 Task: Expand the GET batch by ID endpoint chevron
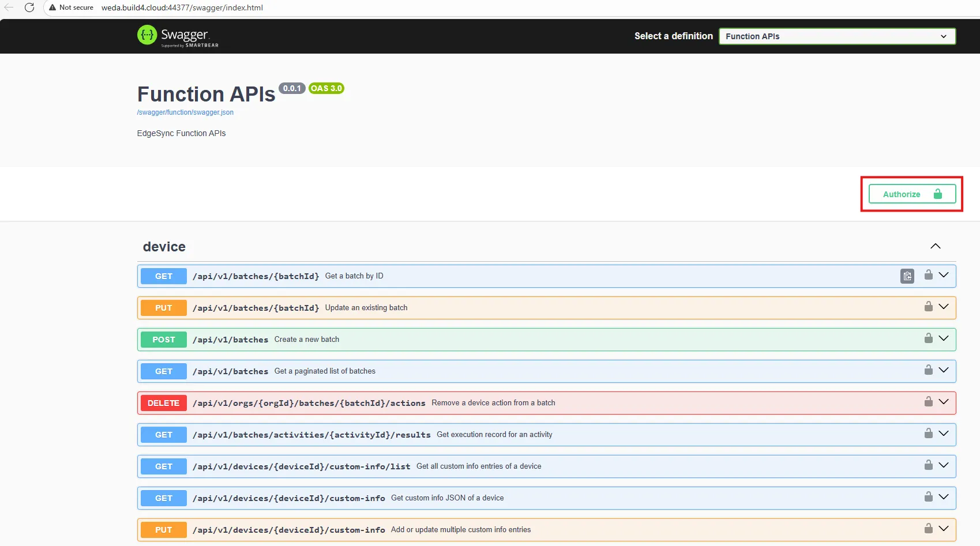click(x=944, y=276)
